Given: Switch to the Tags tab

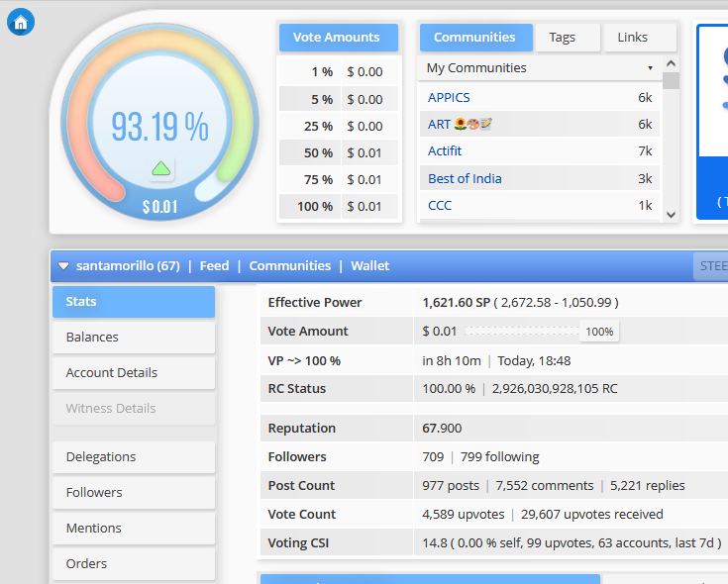Looking at the screenshot, I should [568, 37].
